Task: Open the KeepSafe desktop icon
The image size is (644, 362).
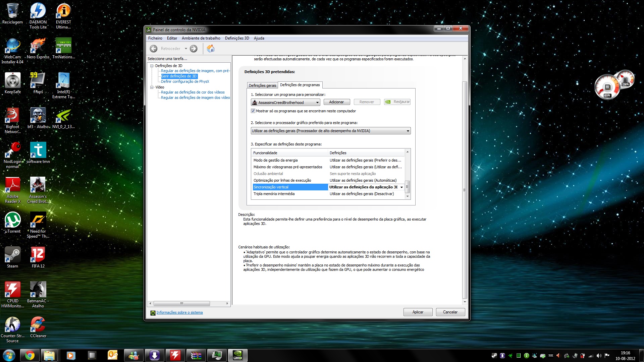Action: click(x=12, y=83)
